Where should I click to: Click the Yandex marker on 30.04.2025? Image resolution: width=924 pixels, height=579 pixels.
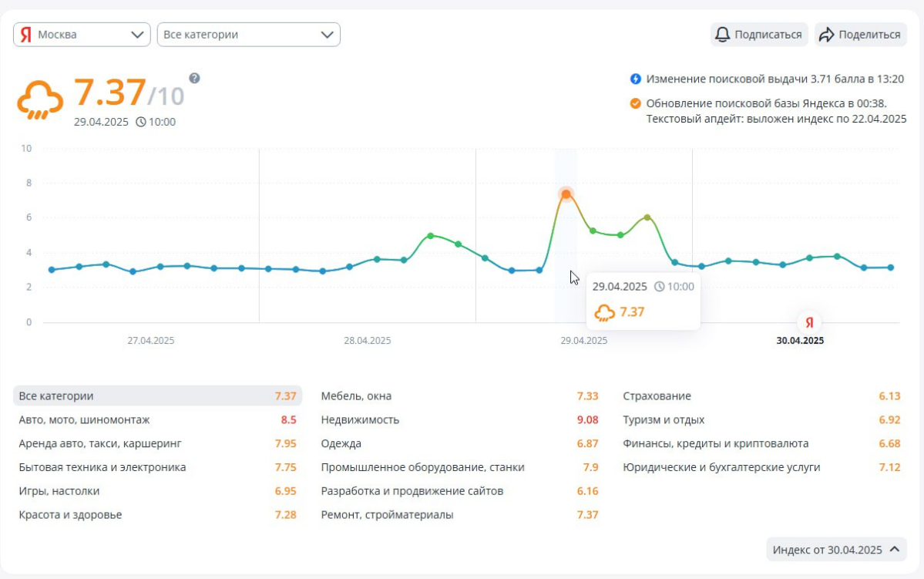[808, 323]
